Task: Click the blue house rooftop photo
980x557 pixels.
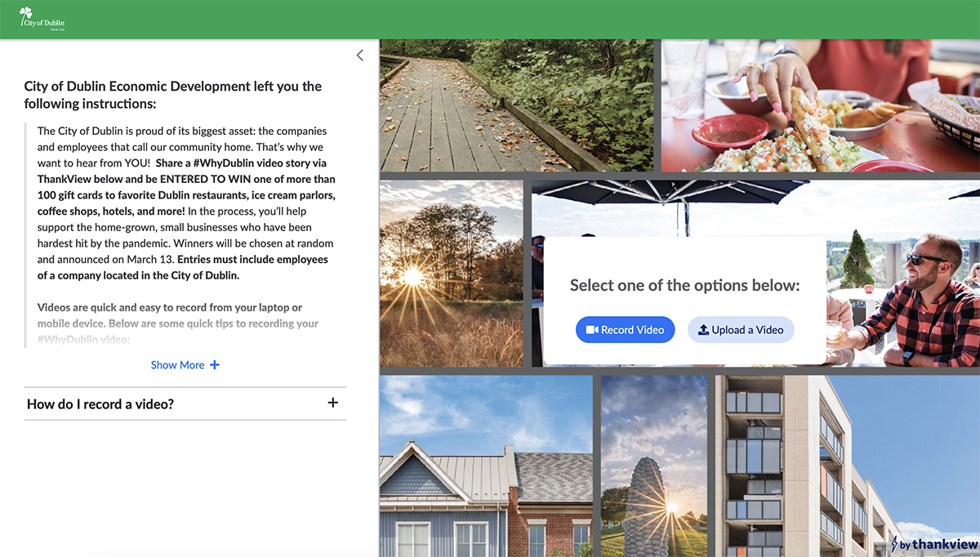Action: click(x=487, y=466)
